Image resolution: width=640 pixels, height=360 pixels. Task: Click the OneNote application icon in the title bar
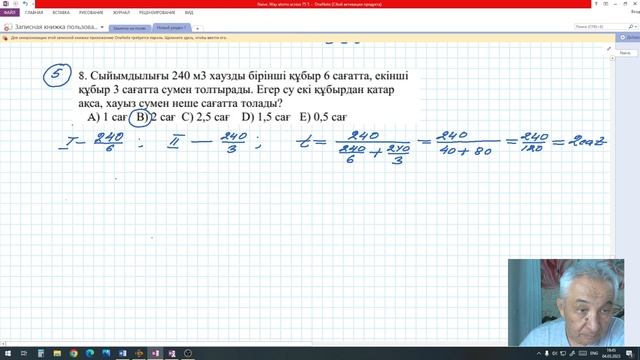[6, 4]
